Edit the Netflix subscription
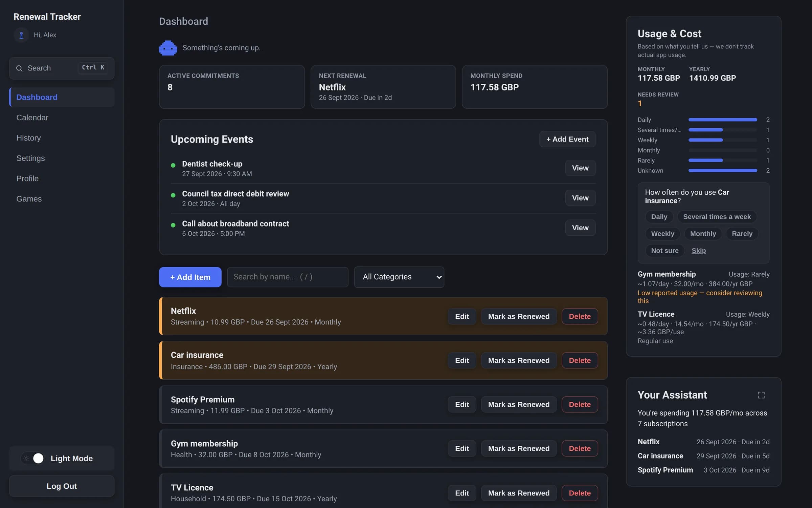The image size is (812, 508). pyautogui.click(x=462, y=316)
